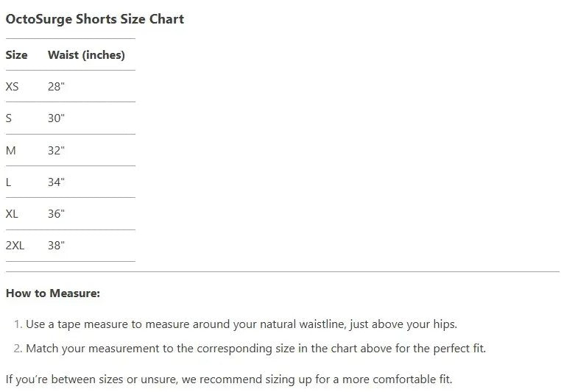Click the 30" waist measurement

tap(56, 118)
